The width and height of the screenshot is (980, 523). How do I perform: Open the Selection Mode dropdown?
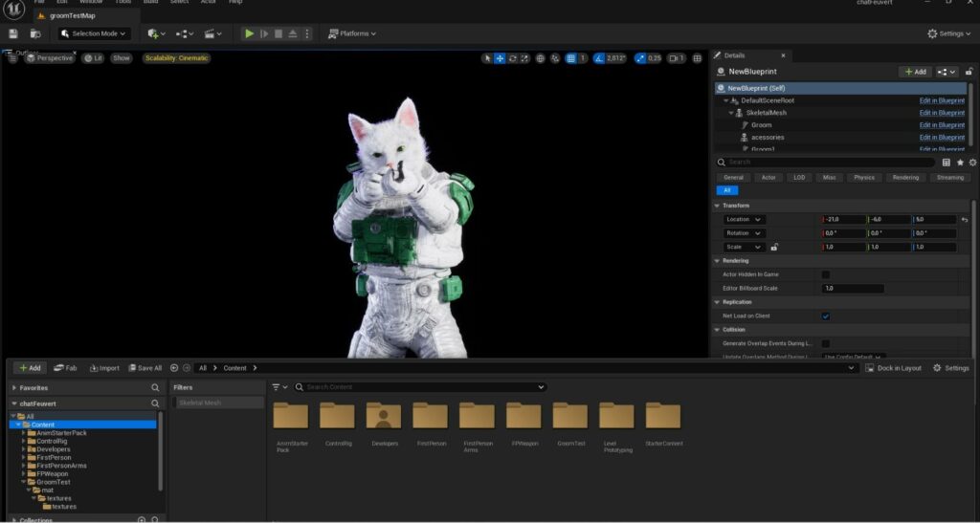tap(93, 33)
